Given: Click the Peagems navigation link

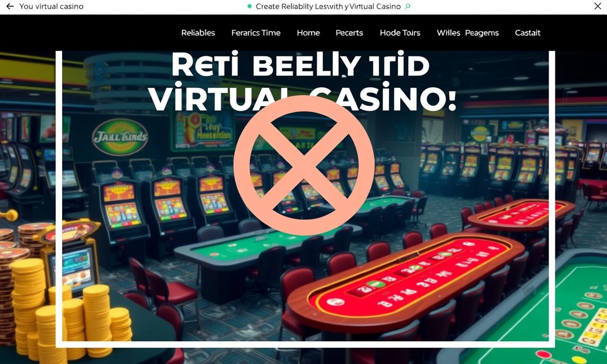Looking at the screenshot, I should pos(482,33).
